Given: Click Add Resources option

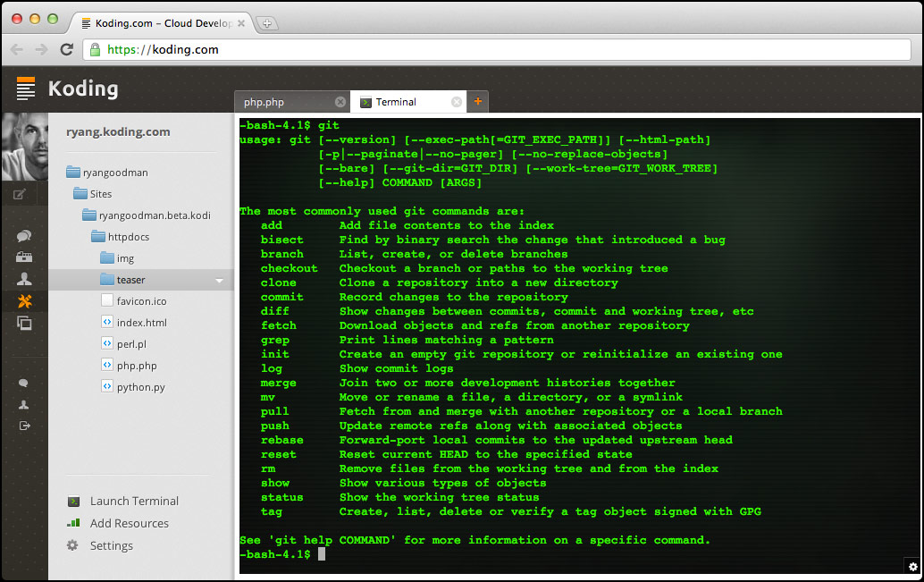Looking at the screenshot, I should 129,524.
